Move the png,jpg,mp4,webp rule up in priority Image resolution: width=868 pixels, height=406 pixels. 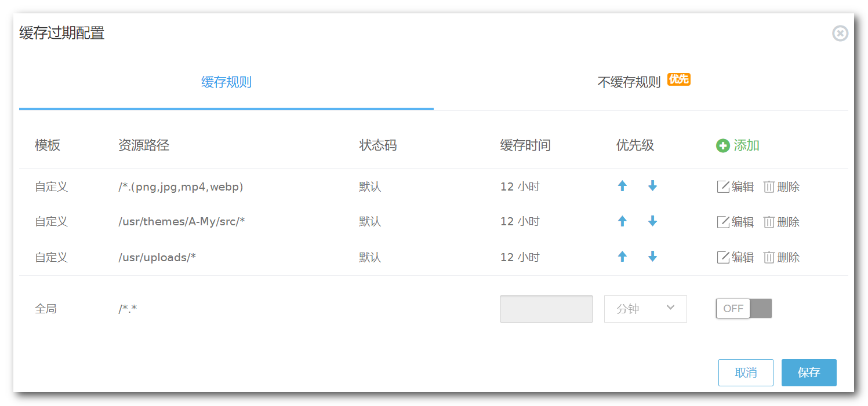(x=622, y=186)
